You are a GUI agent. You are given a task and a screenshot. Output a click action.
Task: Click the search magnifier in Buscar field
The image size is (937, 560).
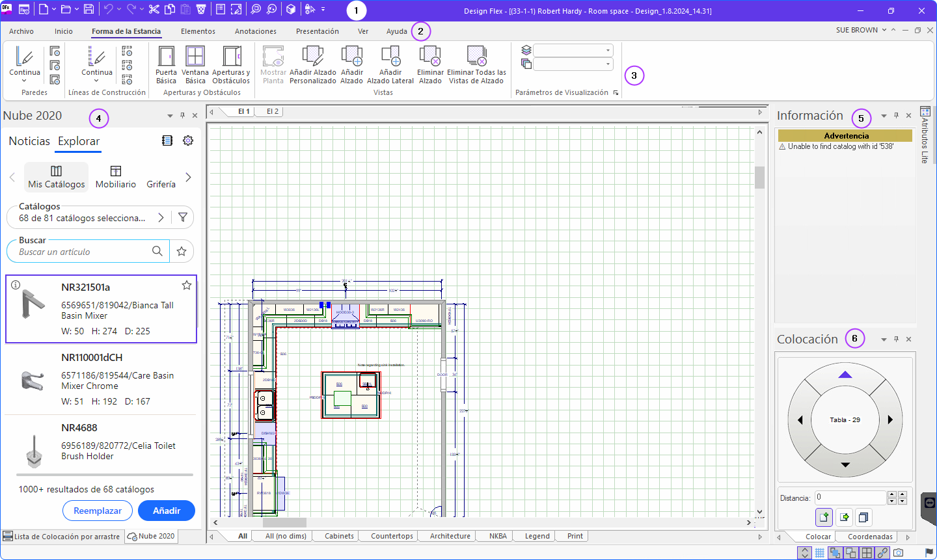point(157,251)
